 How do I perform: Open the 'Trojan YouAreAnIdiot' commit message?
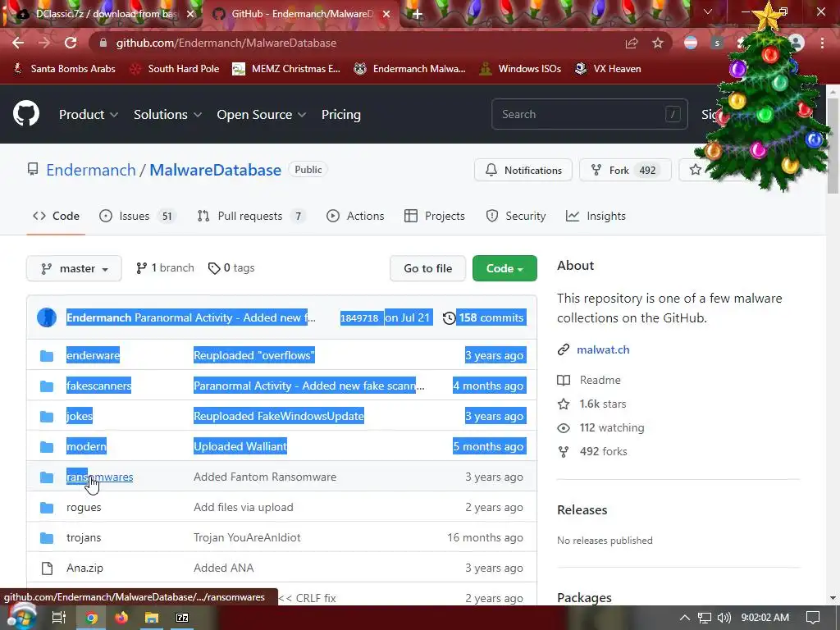tap(247, 537)
